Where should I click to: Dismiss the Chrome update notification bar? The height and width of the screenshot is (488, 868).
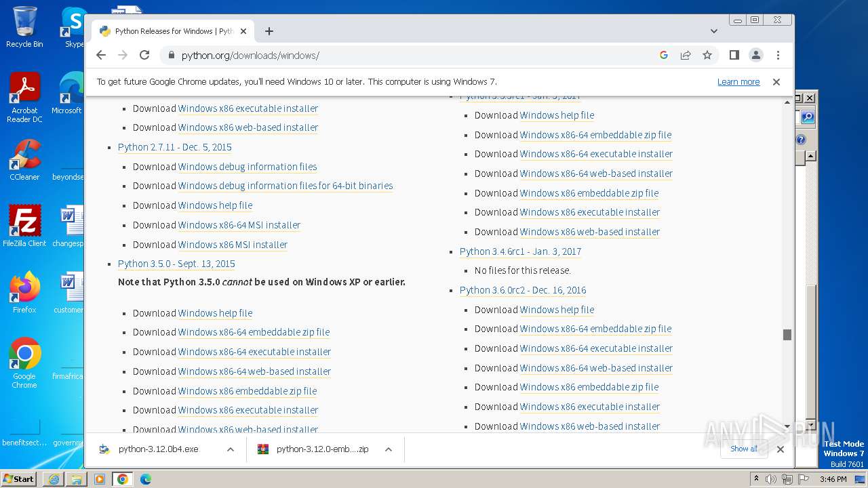point(776,81)
